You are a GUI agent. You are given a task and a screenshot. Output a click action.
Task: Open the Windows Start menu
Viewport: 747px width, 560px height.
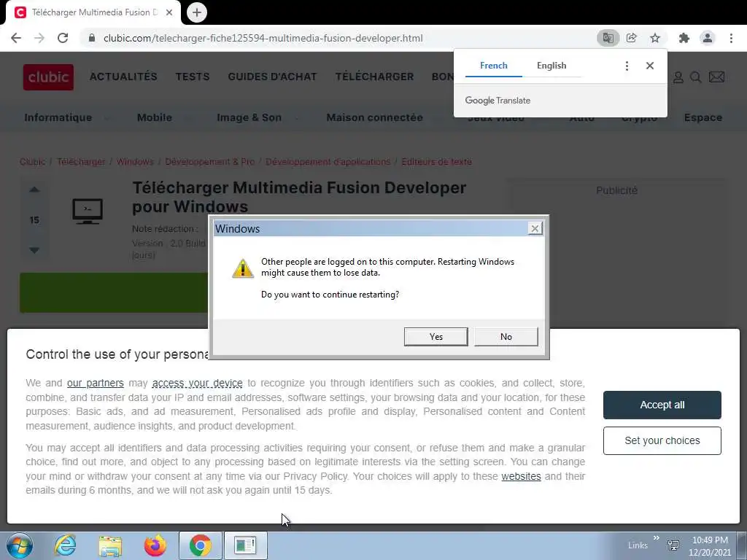[20, 545]
